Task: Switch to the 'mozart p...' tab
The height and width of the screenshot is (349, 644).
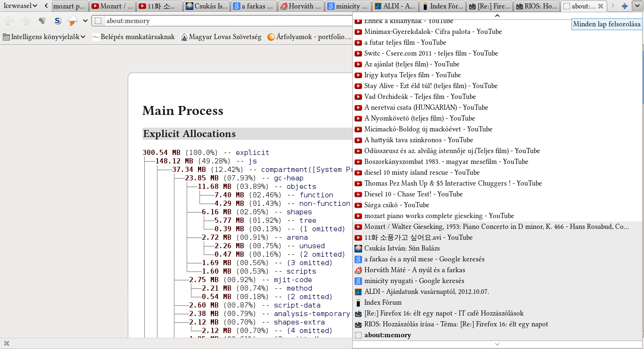Action: [70, 6]
